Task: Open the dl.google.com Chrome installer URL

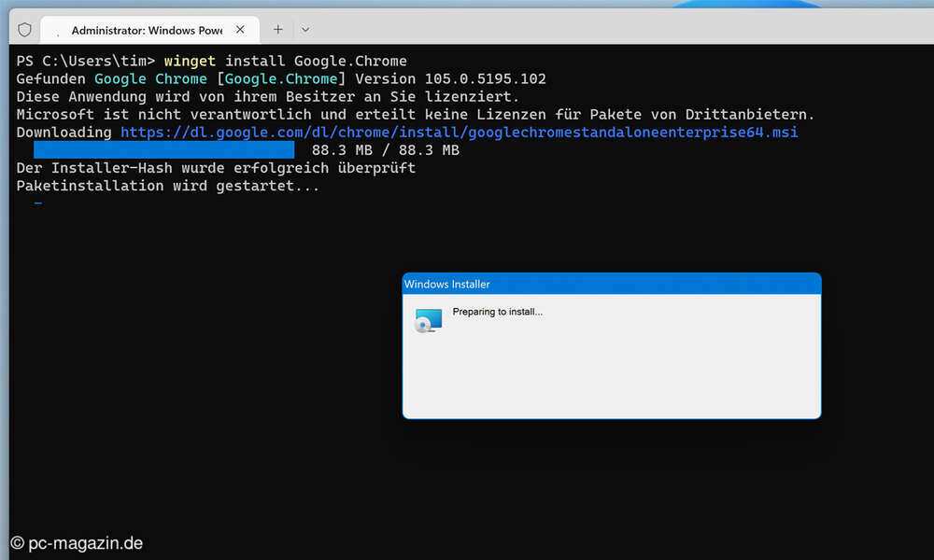Action: [459, 133]
